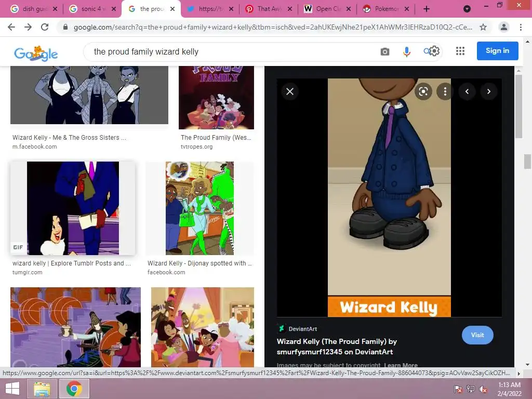This screenshot has width=532, height=399.
Task: Open 'The Proud Family (Wes...' tvtropes result
Action: pyautogui.click(x=216, y=137)
